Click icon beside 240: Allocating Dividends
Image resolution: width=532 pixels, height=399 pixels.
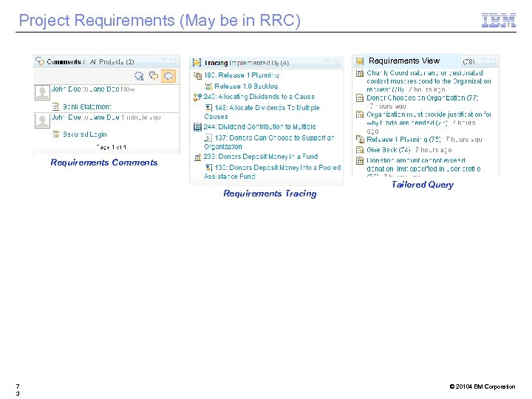click(197, 98)
